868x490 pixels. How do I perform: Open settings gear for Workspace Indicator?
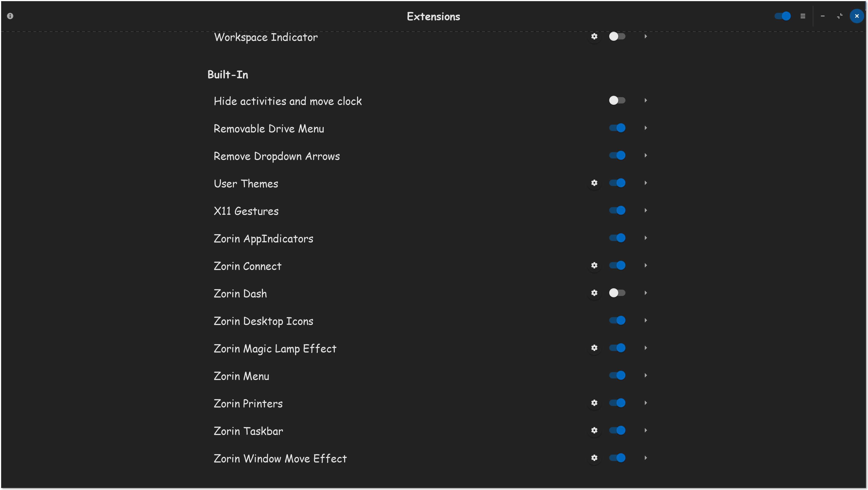pyautogui.click(x=594, y=37)
